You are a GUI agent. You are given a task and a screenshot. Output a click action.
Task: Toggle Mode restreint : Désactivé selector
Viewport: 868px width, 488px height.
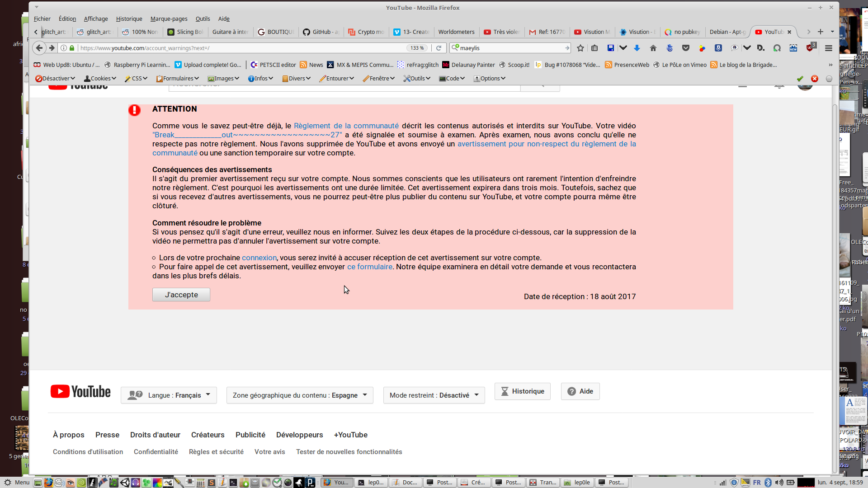coord(434,395)
